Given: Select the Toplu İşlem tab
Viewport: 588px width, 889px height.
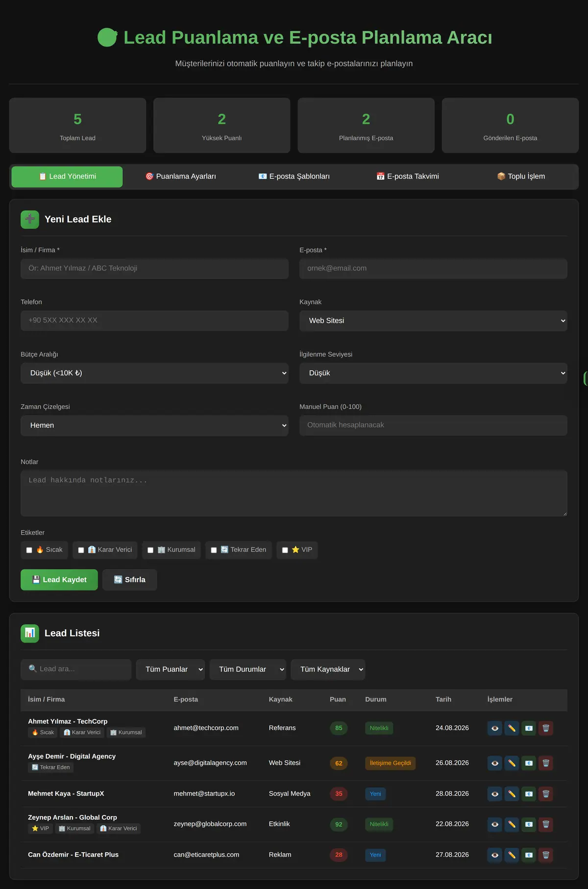Looking at the screenshot, I should [521, 176].
